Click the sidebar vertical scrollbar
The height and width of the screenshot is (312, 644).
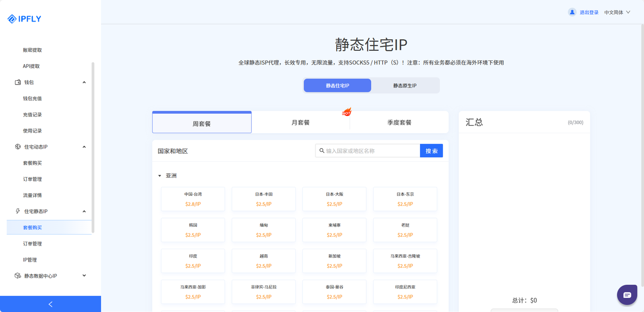point(93,148)
